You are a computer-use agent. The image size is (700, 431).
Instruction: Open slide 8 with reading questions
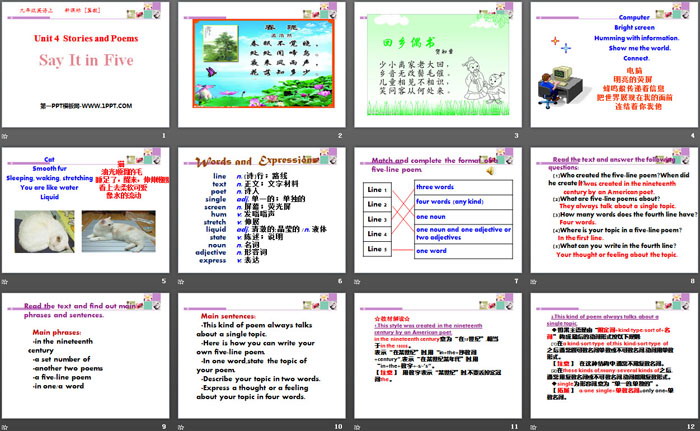point(610,212)
